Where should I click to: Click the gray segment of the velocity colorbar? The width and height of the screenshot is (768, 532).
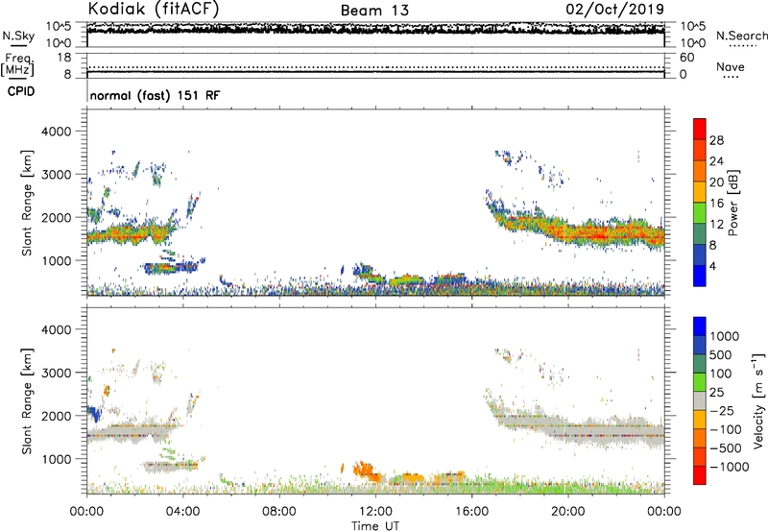click(700, 401)
